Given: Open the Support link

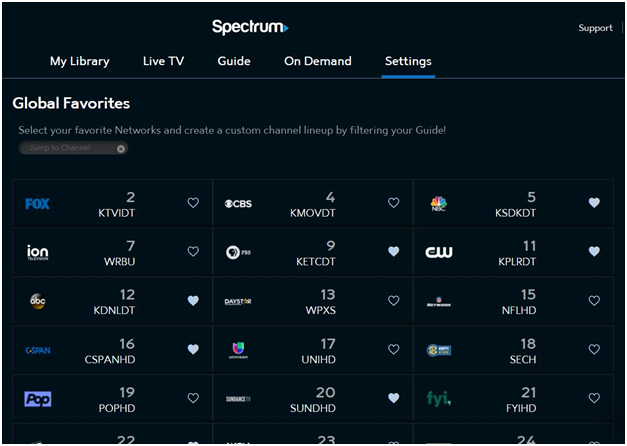Looking at the screenshot, I should (x=595, y=28).
